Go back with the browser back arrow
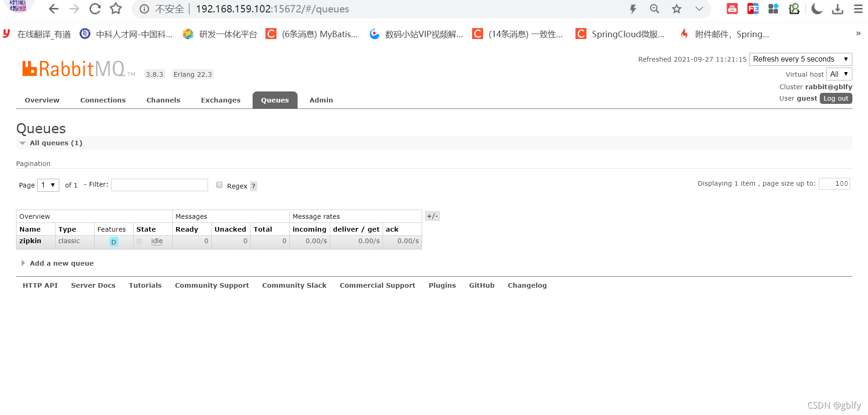The image size is (868, 415). coord(54,9)
